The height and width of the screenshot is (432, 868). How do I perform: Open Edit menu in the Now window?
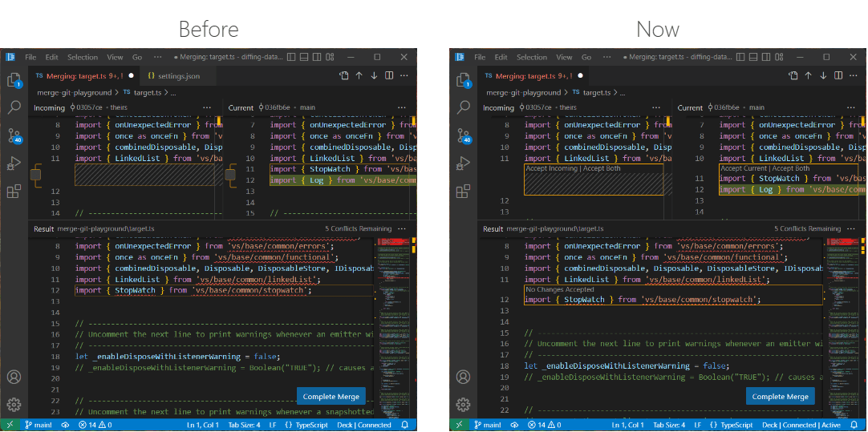(x=501, y=57)
